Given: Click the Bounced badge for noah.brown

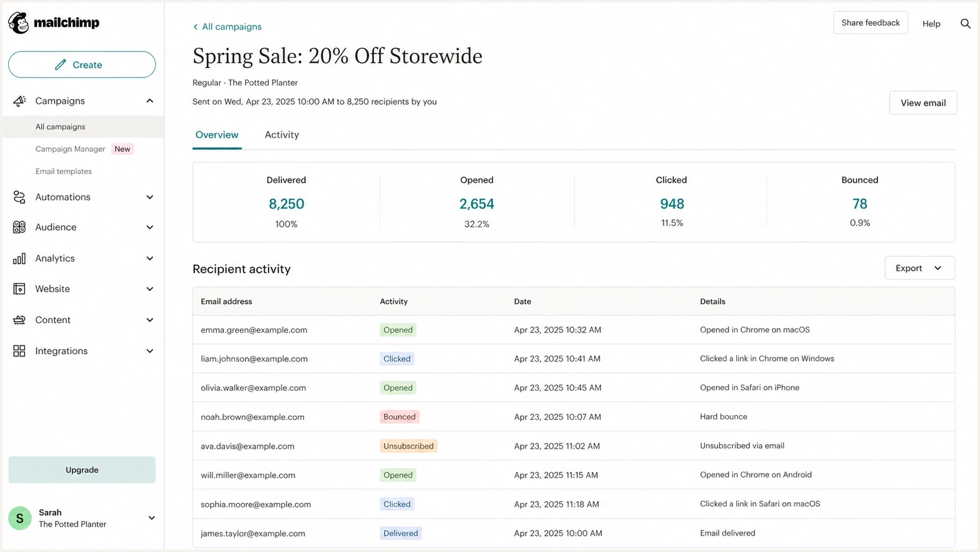Looking at the screenshot, I should click(399, 417).
